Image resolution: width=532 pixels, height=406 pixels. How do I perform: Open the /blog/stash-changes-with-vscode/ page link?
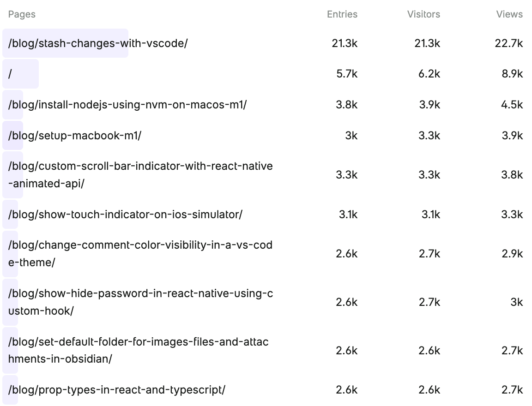coord(98,43)
